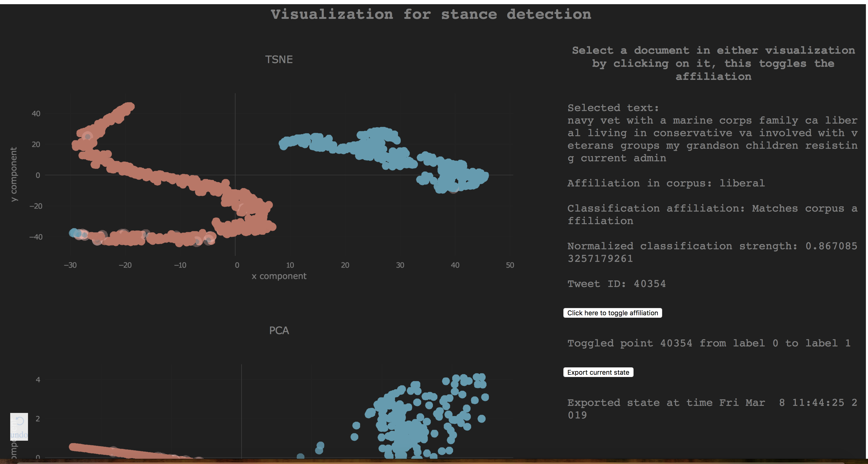This screenshot has height=464, width=868.
Task: Click the Export current state button
Action: [598, 372]
